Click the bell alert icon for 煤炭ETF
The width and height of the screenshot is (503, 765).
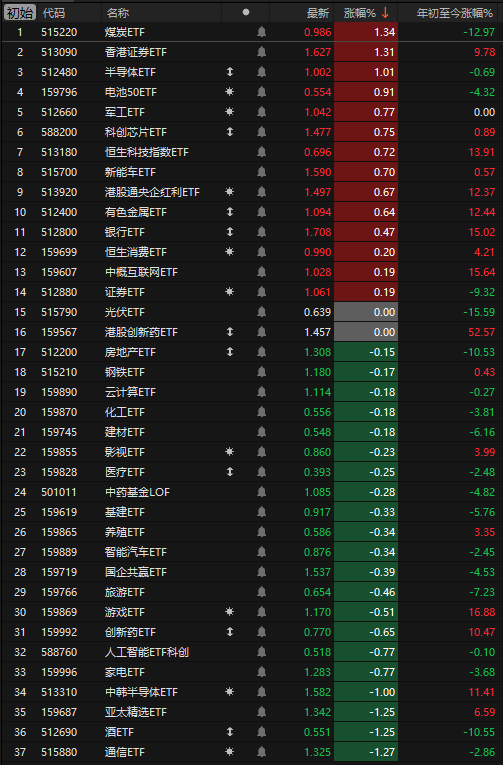tap(262, 32)
